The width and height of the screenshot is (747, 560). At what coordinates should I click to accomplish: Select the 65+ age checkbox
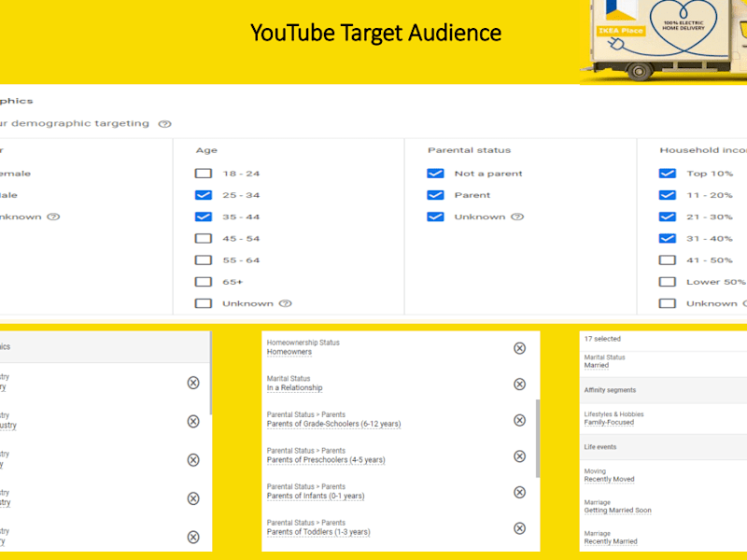click(204, 282)
